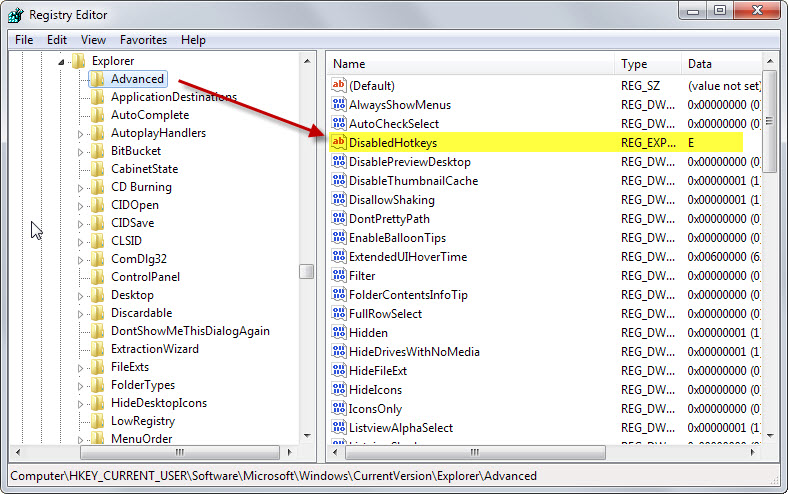The height and width of the screenshot is (494, 788).
Task: Click the Registry Editor title bar icon
Action: pyautogui.click(x=16, y=15)
